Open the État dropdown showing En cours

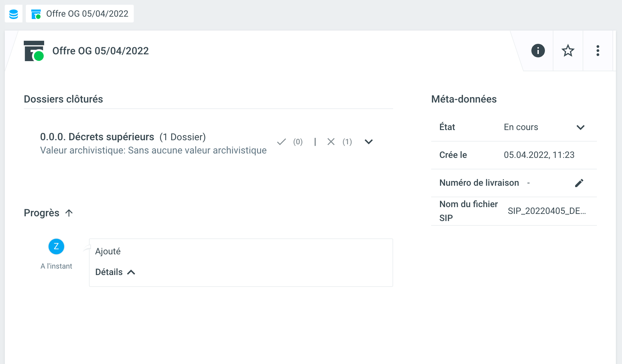(x=580, y=127)
